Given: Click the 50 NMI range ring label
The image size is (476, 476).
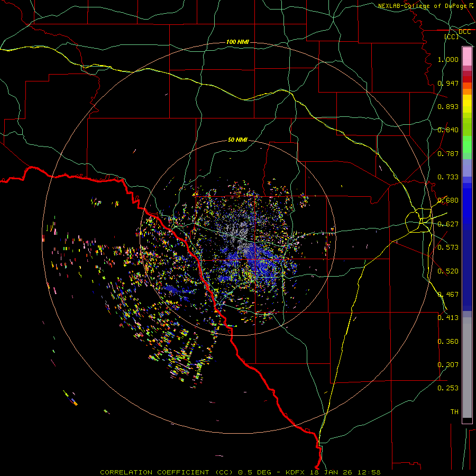Looking at the screenshot, I should coord(237,140).
